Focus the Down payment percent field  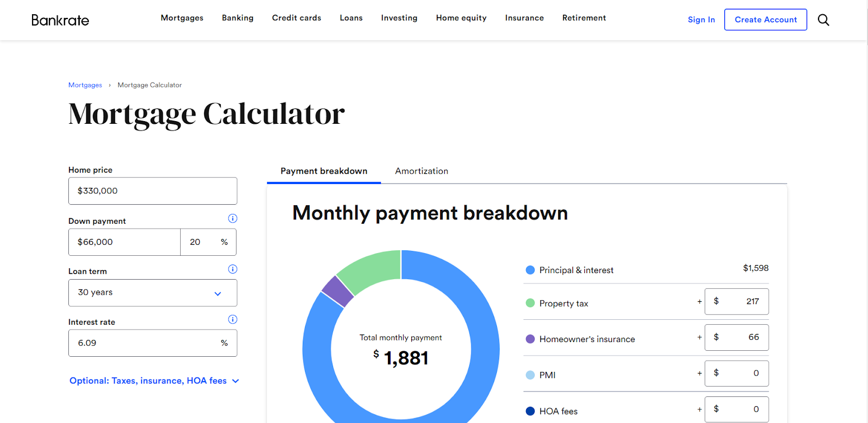pos(208,242)
